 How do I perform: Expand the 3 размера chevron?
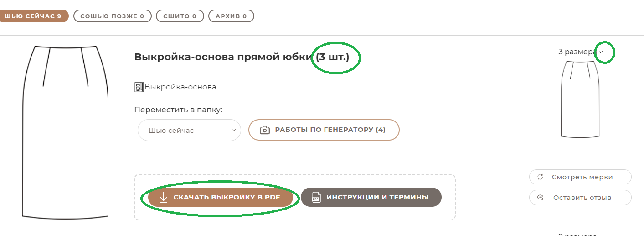(601, 52)
